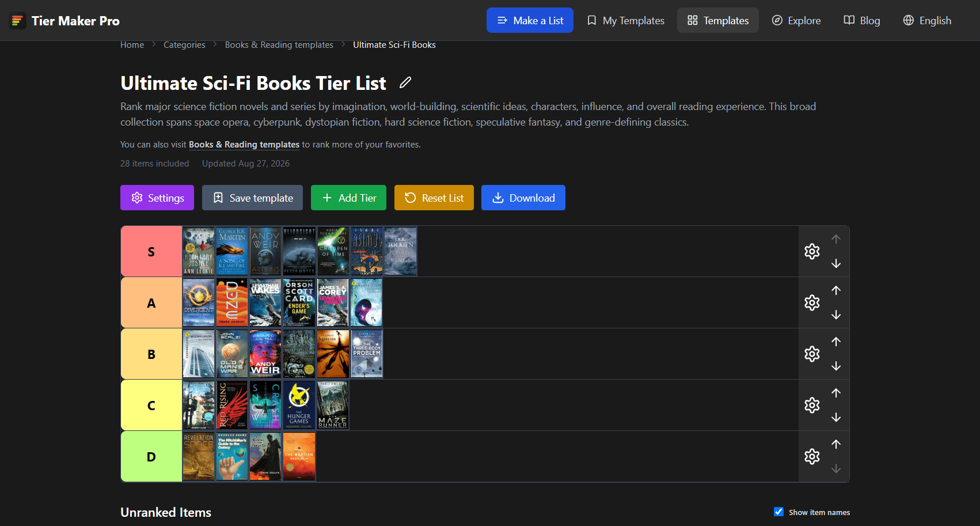Click the Categories breadcrumb link

[x=184, y=45]
